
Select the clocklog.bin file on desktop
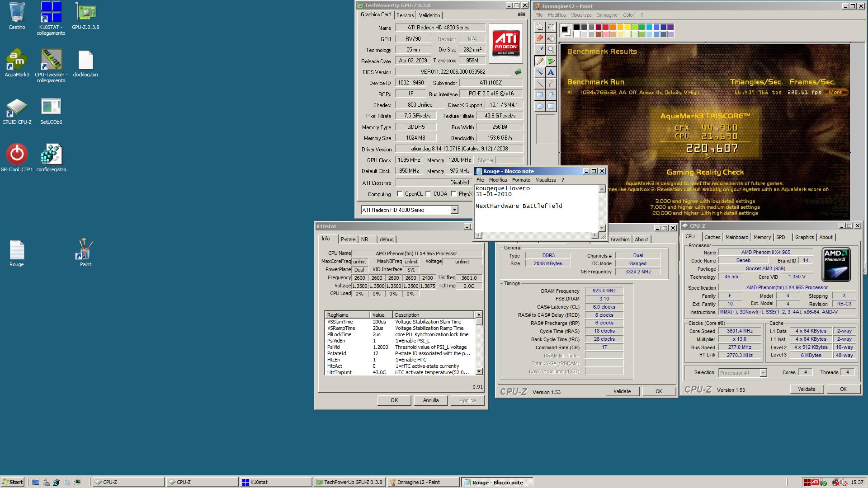(x=85, y=63)
